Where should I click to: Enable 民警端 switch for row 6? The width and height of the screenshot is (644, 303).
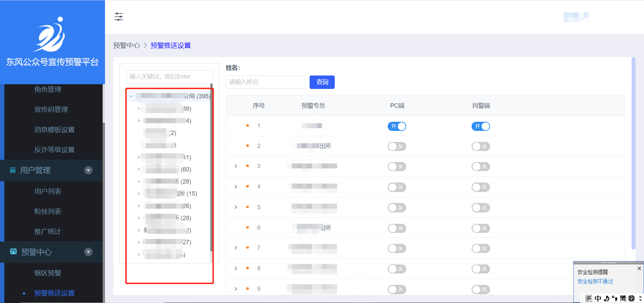pyautogui.click(x=481, y=228)
